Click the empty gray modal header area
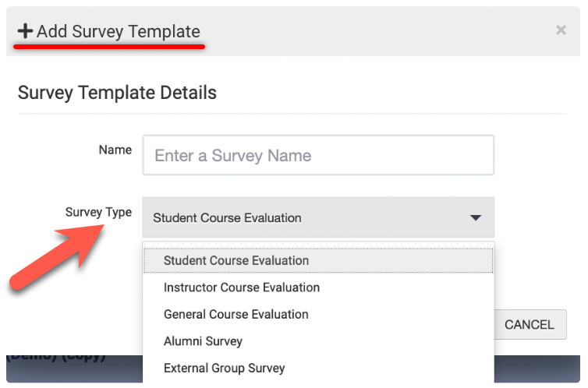This screenshot has width=588, height=388. click(x=374, y=31)
